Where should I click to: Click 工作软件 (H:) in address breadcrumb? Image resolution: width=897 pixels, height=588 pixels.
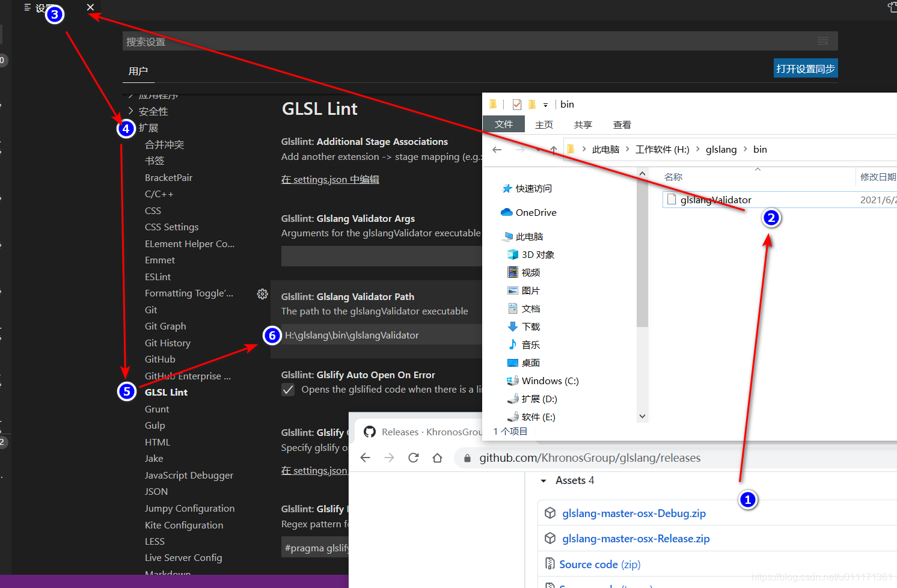(663, 150)
